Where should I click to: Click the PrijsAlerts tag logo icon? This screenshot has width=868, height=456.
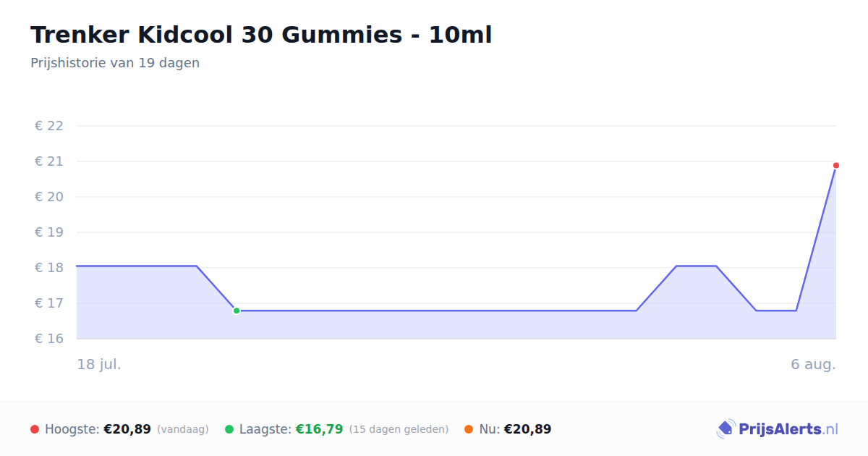click(x=726, y=429)
